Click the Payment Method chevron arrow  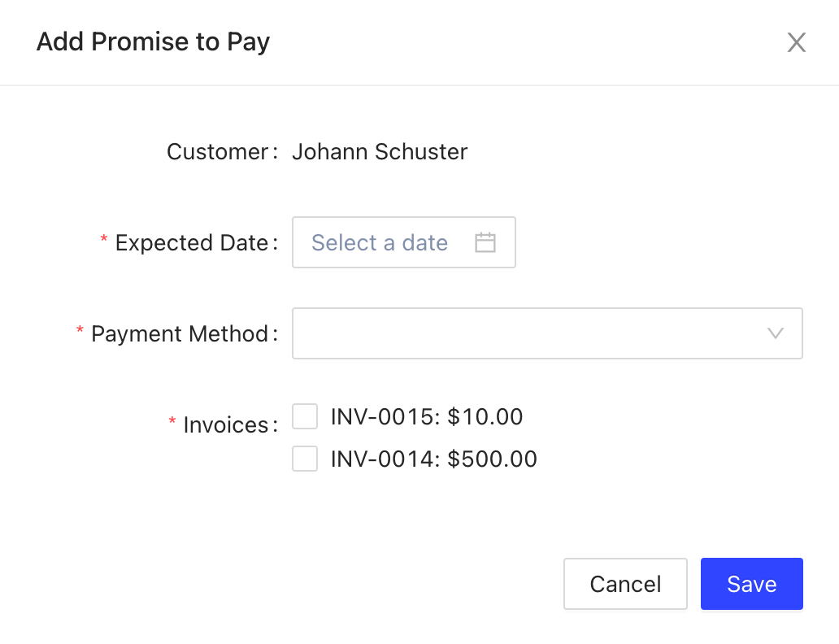click(776, 333)
